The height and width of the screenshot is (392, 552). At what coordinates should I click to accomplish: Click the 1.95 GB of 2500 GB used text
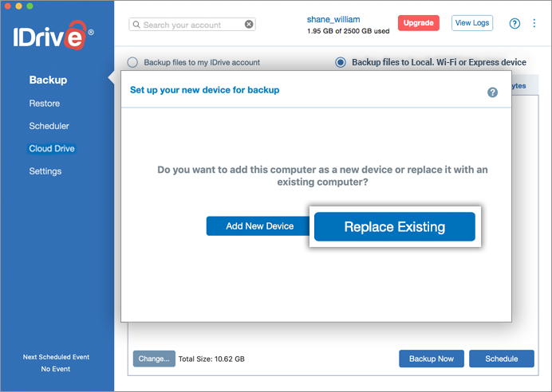click(x=348, y=31)
